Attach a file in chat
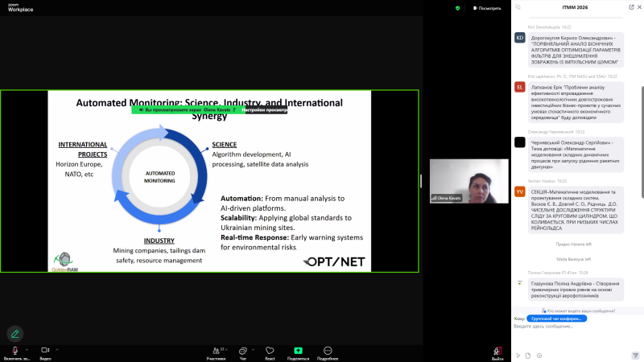644x362 pixels. (x=528, y=355)
